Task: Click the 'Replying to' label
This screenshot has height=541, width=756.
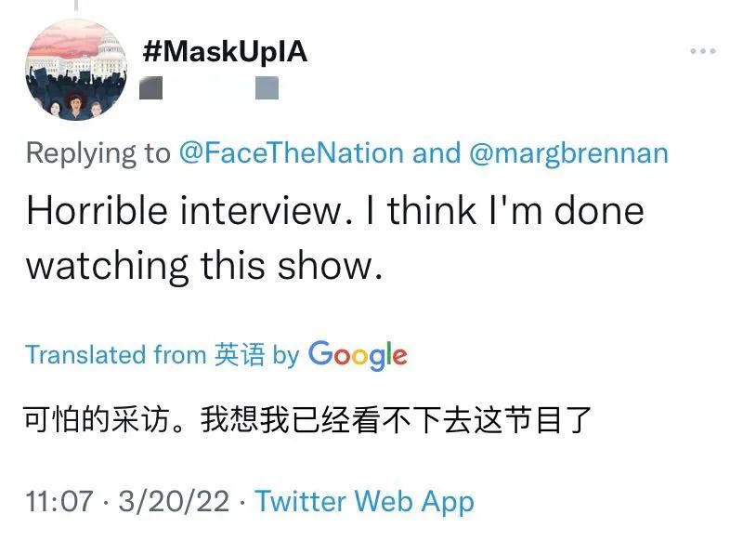Action: (98, 154)
